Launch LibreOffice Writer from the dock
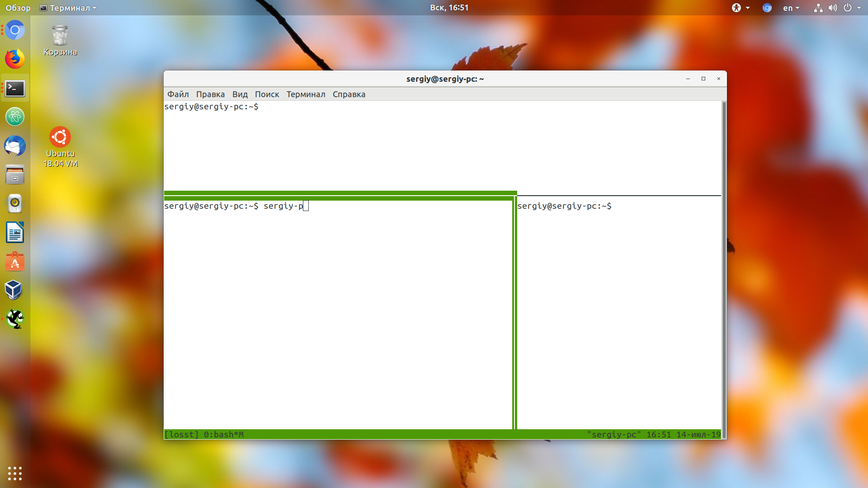The height and width of the screenshot is (488, 868). point(15,233)
